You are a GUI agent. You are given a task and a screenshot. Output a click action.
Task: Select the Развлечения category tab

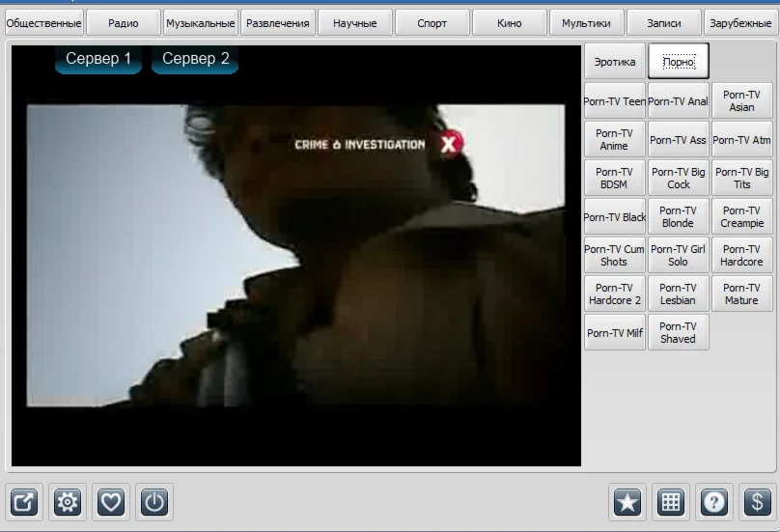278,23
